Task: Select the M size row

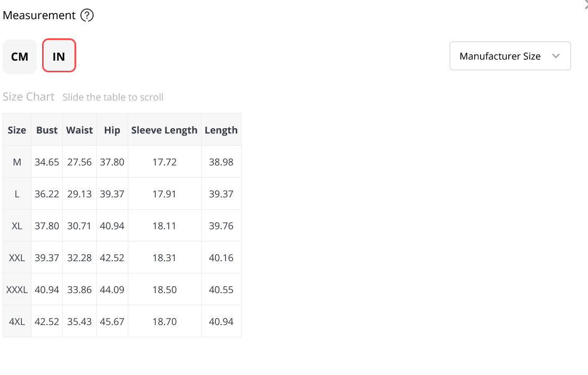Action: (x=122, y=162)
